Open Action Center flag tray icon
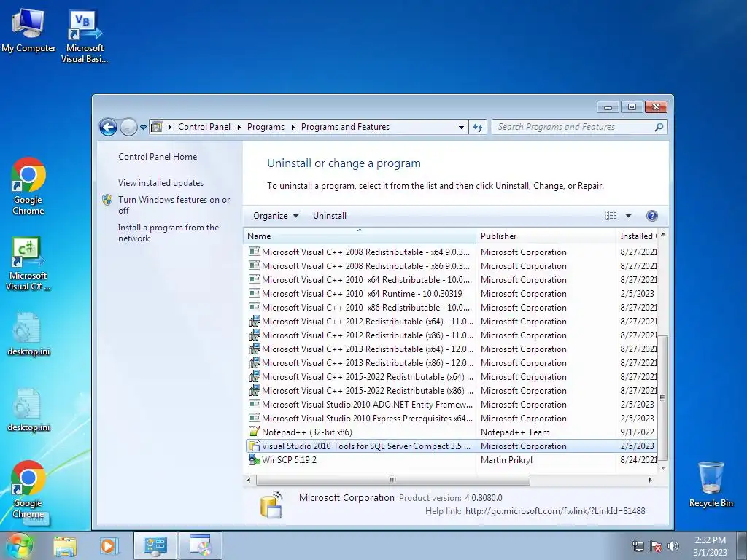747x560 pixels. pos(656,546)
